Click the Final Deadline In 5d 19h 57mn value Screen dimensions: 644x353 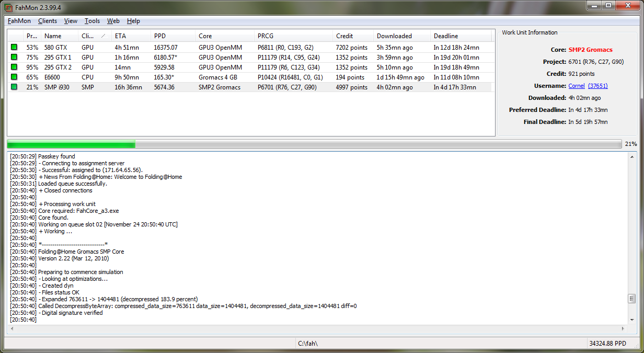tap(588, 122)
